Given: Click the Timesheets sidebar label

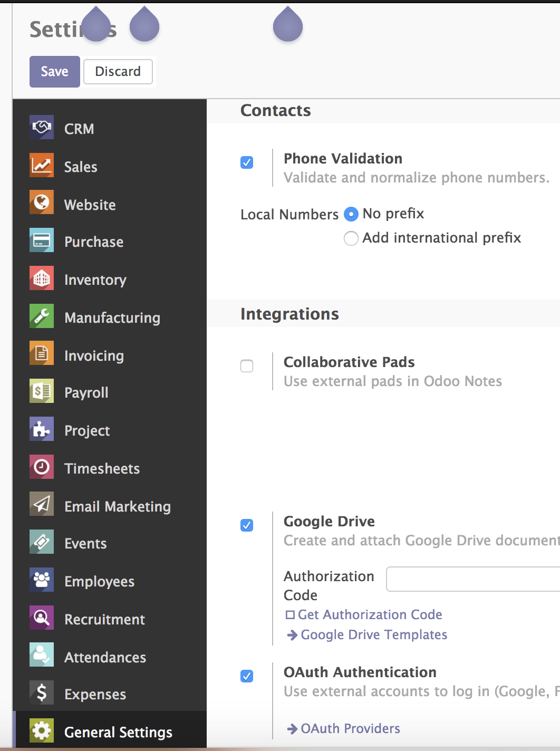Looking at the screenshot, I should point(102,469).
